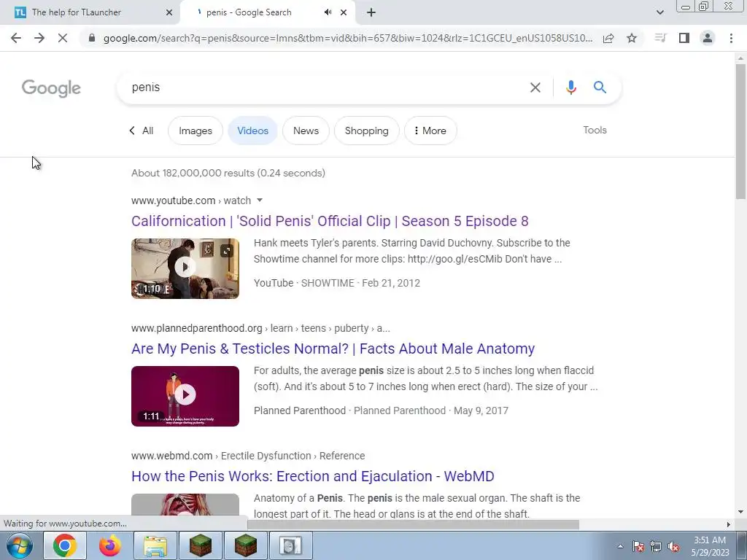747x560 pixels.
Task: Open the clock showing 3:51 AM
Action: tap(710, 546)
